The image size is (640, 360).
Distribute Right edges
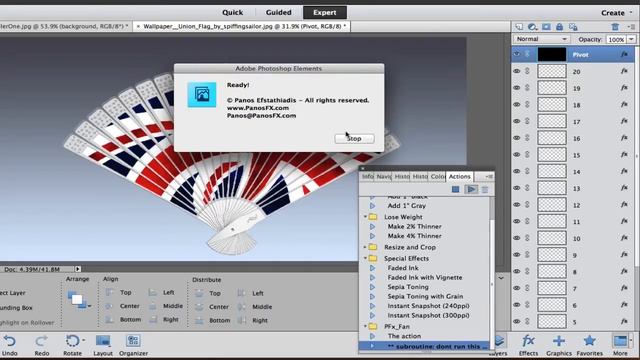tap(252, 320)
